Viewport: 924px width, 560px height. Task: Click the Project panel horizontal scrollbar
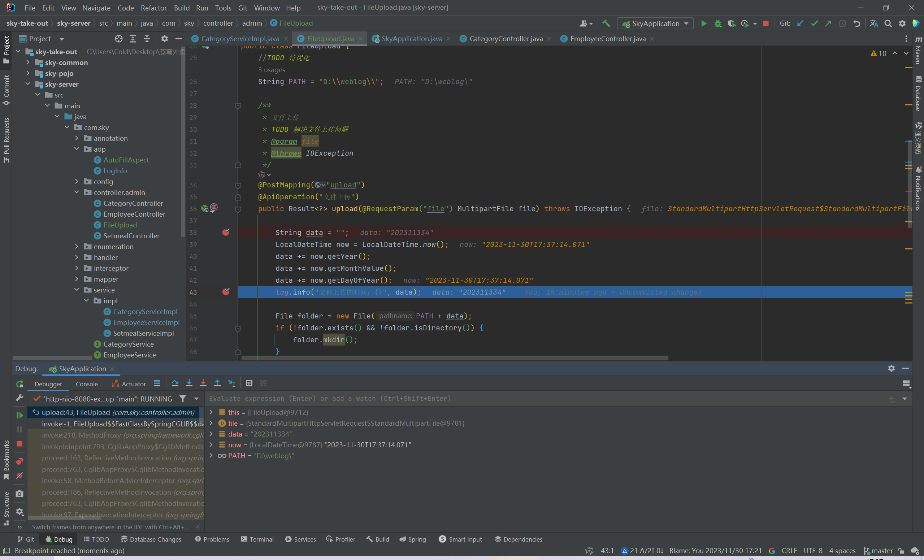point(52,358)
